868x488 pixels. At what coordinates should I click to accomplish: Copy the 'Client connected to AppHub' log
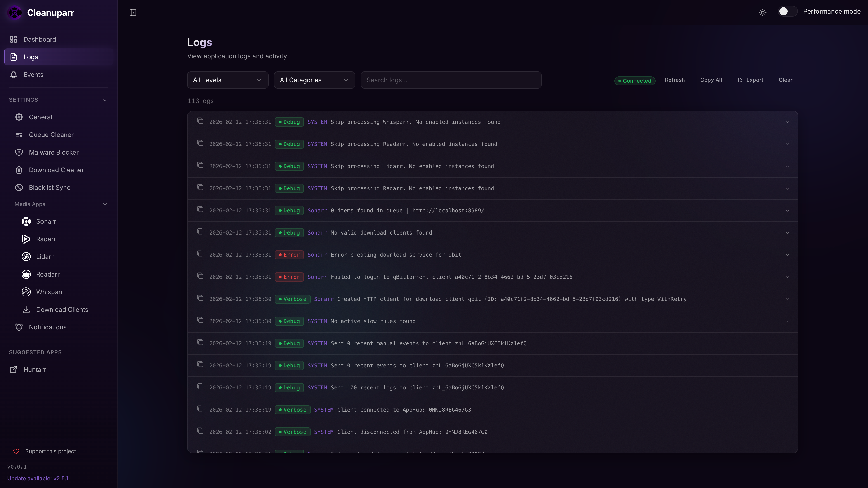coord(200,408)
